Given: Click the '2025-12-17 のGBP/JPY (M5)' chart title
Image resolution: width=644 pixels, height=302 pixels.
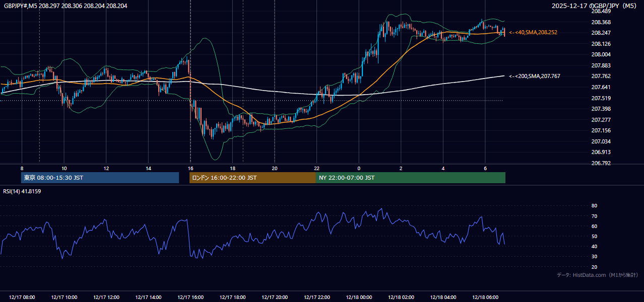Looking at the screenshot, I should click(x=595, y=6).
